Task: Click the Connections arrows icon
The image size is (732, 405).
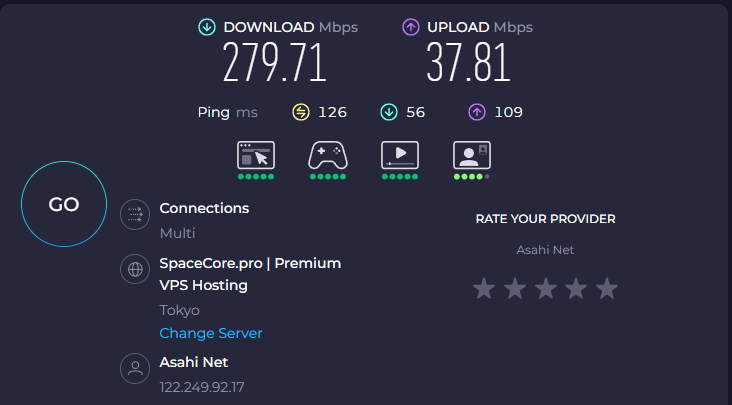Action: tap(135, 214)
